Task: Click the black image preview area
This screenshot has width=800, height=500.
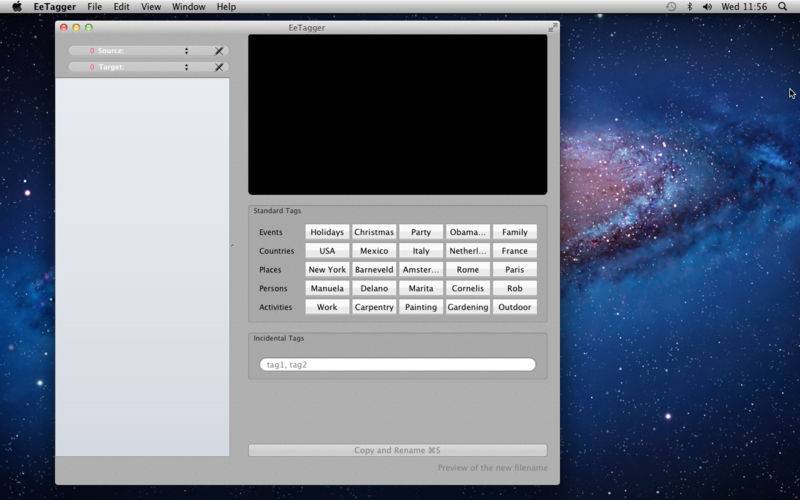Action: (397, 114)
